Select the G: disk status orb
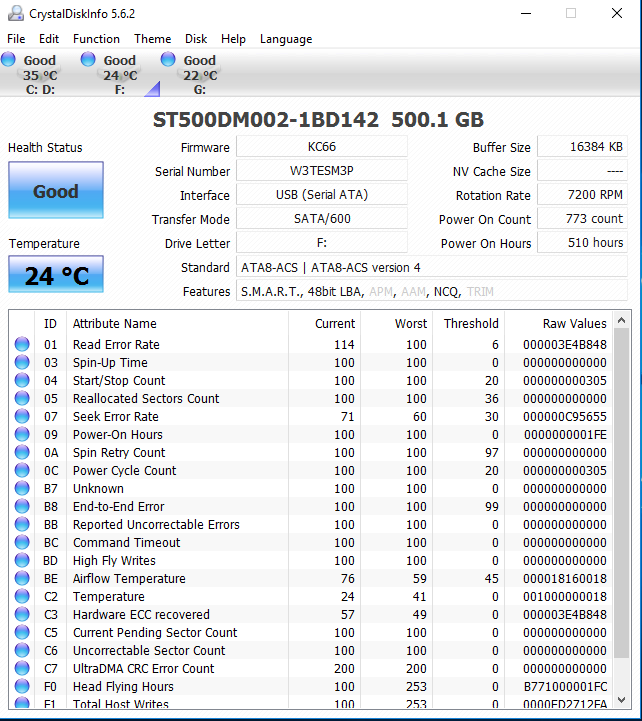The height and width of the screenshot is (721, 642). [x=168, y=59]
